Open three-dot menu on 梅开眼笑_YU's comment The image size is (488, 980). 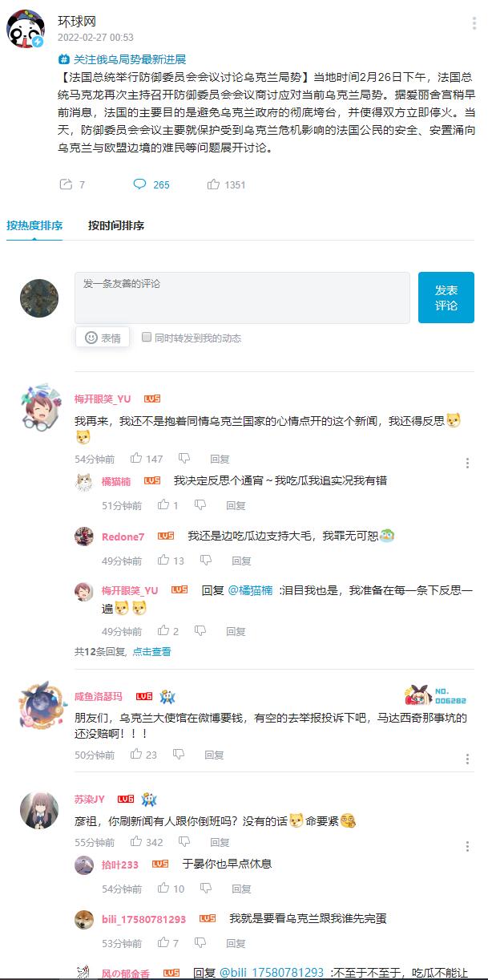468,463
